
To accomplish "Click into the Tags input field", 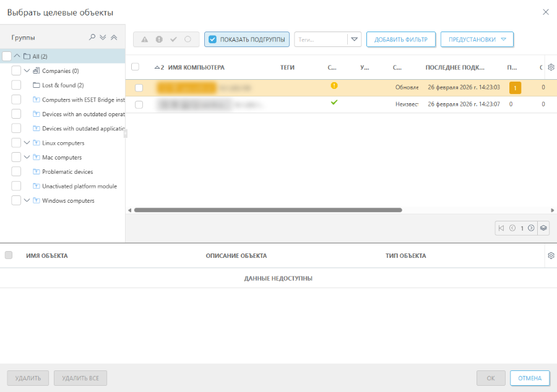I will click(321, 40).
